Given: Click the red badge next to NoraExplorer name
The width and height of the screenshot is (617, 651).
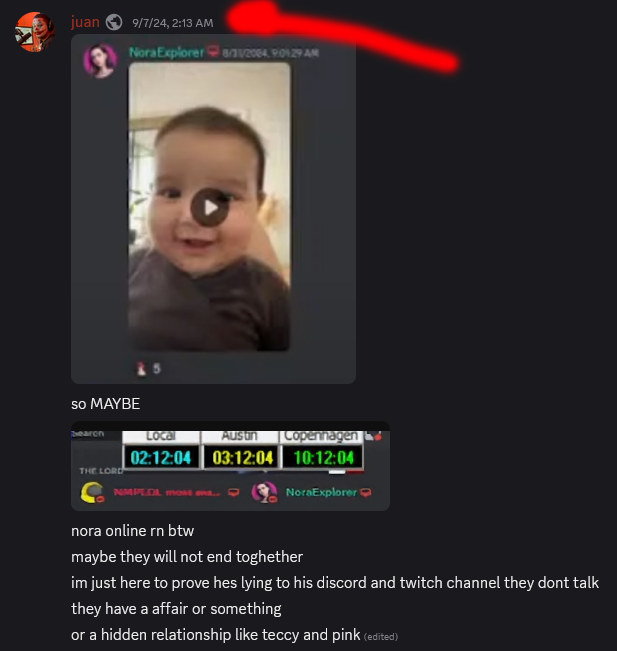Looking at the screenshot, I should click(x=213, y=51).
